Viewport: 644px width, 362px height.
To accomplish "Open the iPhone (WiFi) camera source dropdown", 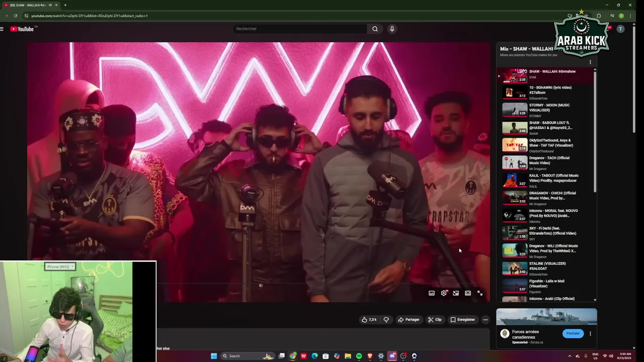I will [59, 266].
